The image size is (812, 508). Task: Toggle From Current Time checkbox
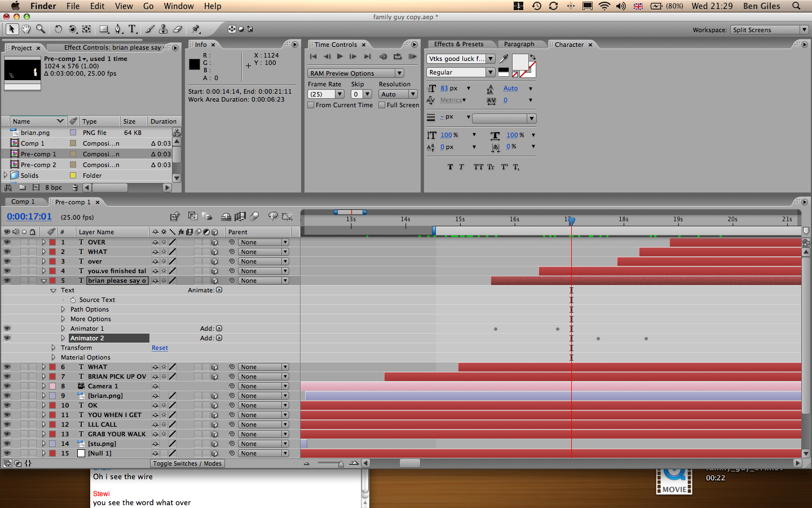tap(311, 105)
